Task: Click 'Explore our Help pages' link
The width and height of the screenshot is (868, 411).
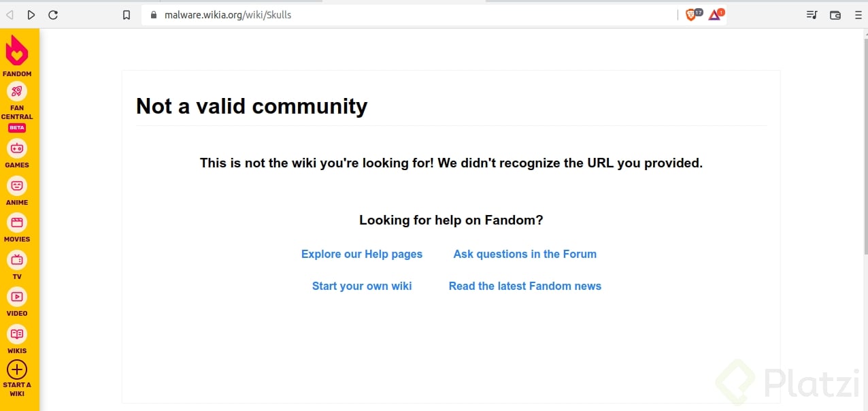Action: [362, 254]
